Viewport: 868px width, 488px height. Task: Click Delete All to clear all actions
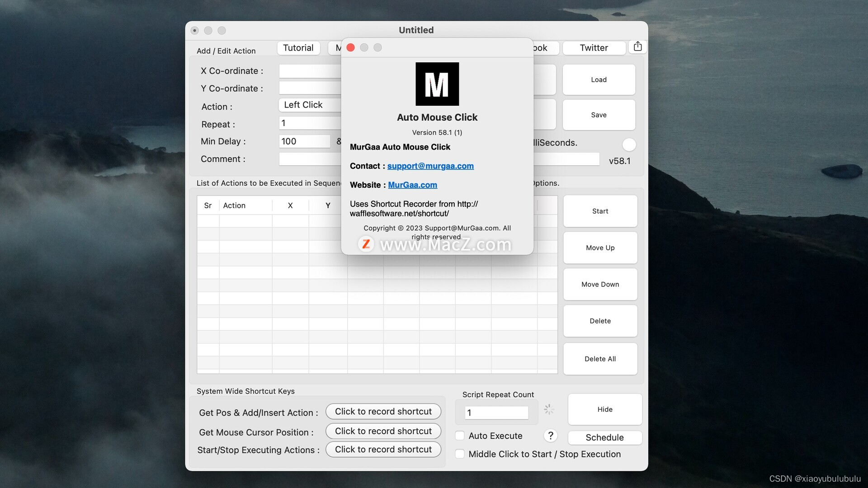[600, 359]
